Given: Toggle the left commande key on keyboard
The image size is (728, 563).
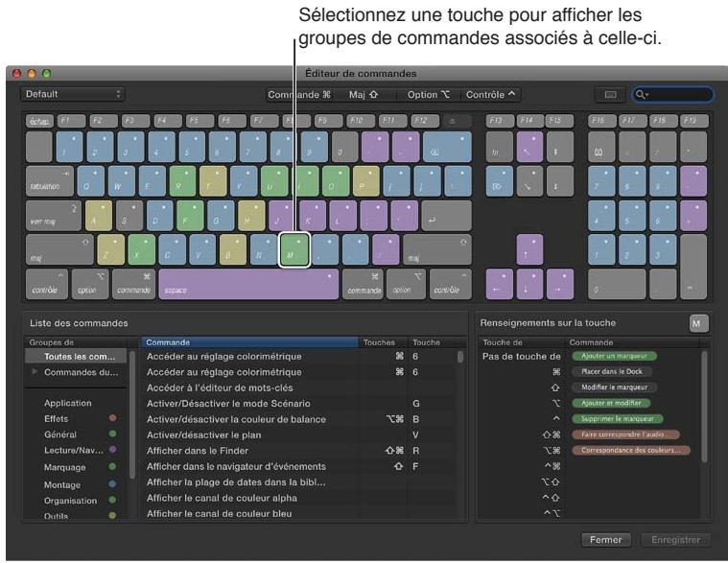Looking at the screenshot, I should pyautogui.click(x=133, y=284).
